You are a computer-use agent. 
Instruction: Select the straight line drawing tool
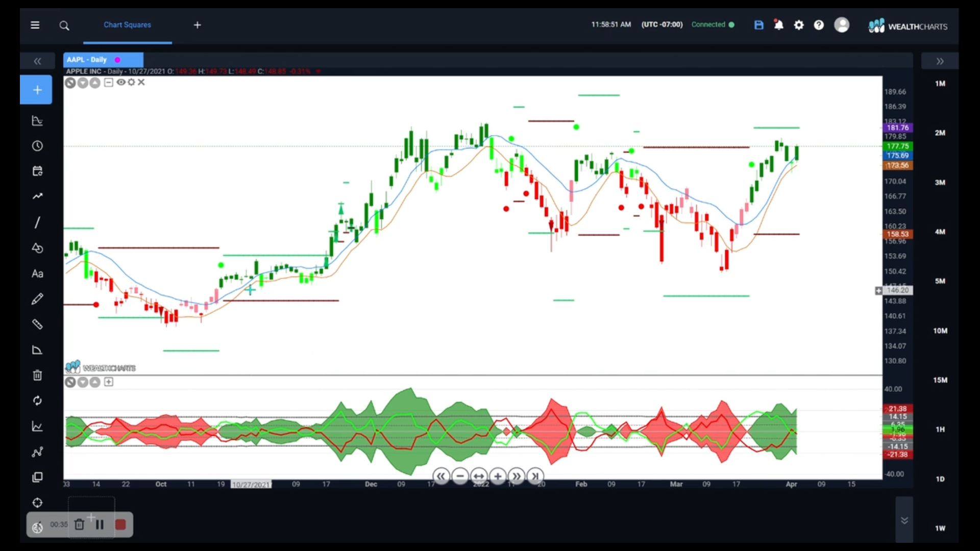(x=37, y=222)
